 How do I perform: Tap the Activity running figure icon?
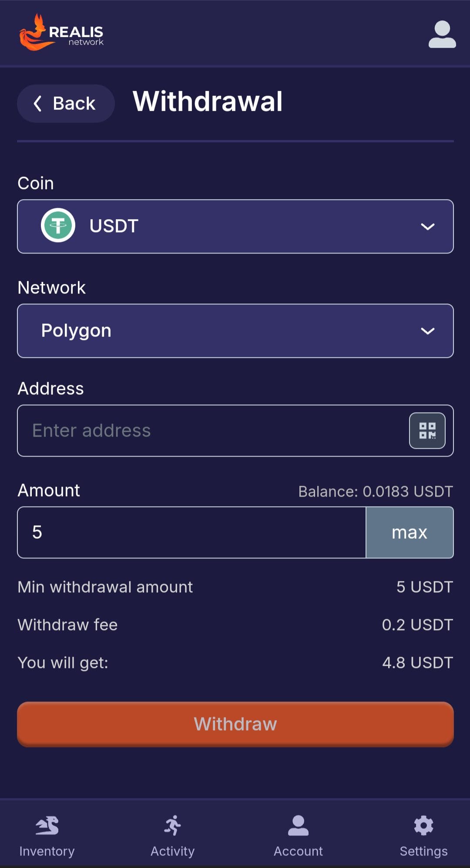(173, 825)
